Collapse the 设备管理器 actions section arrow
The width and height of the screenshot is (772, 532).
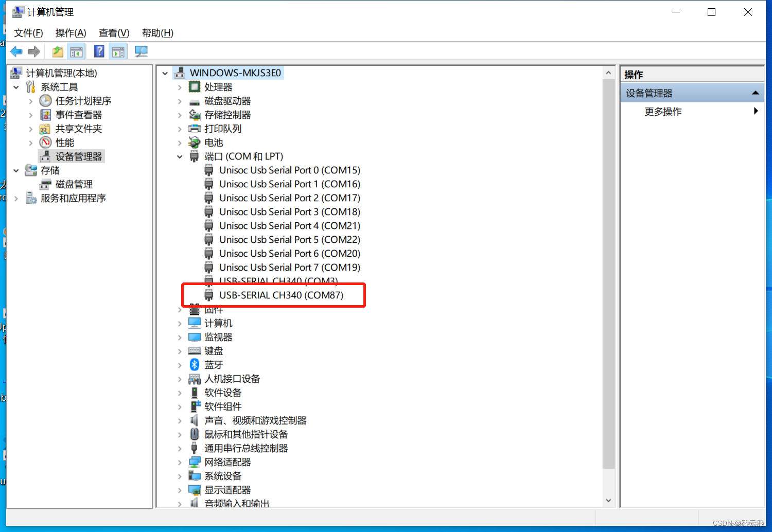click(756, 93)
